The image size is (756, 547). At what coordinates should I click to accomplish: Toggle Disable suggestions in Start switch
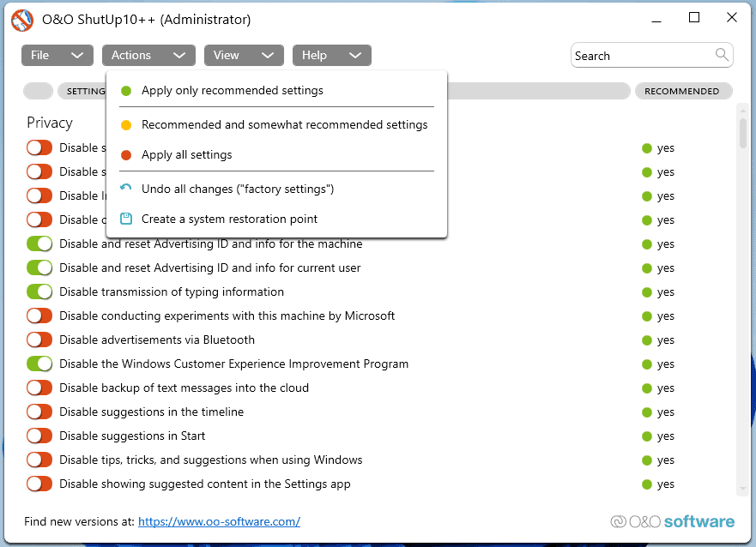[39, 436]
